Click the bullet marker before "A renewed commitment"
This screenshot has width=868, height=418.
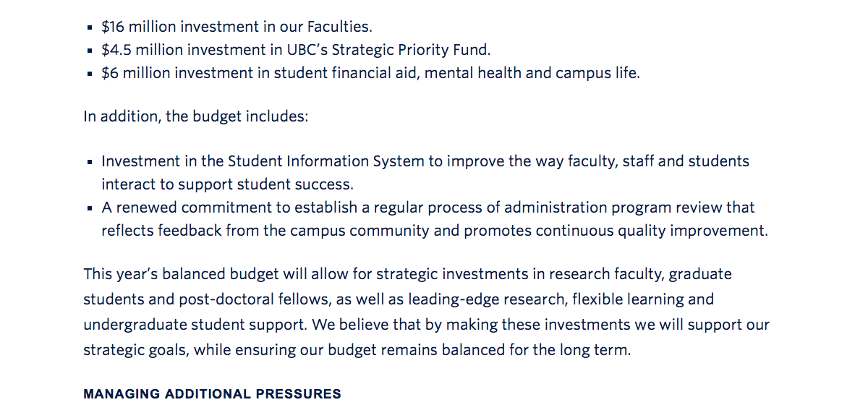90,208
